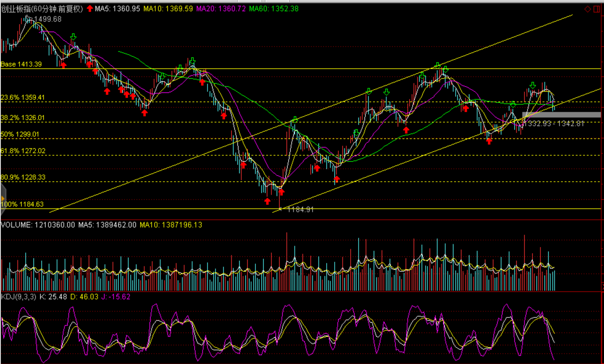Click the green MA60 indicator label

coord(274,9)
